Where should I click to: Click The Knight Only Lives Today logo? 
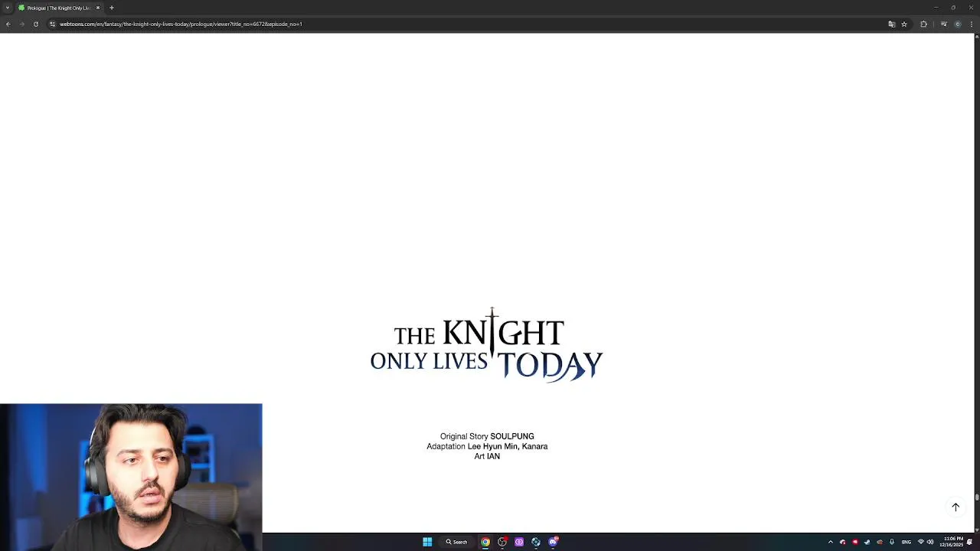point(487,344)
